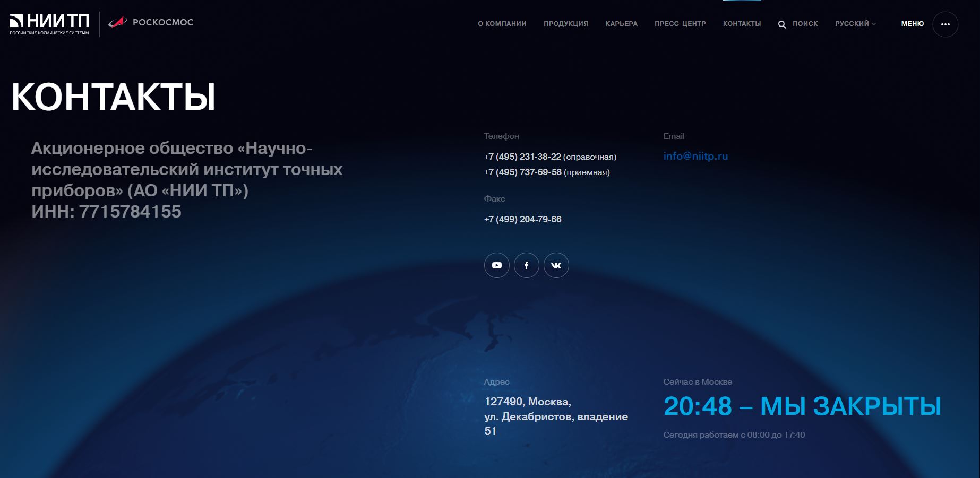This screenshot has width=980, height=478.
Task: Click the 20:48 – МЫ ЗАКРЫТЫ status text
Action: pyautogui.click(x=802, y=406)
